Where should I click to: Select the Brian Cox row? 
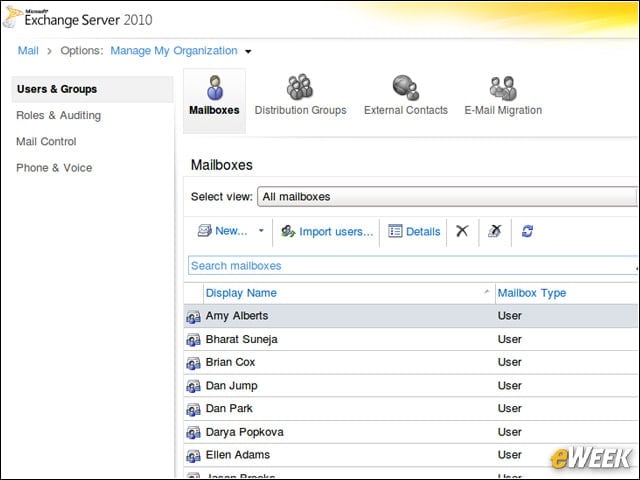[x=411, y=362]
